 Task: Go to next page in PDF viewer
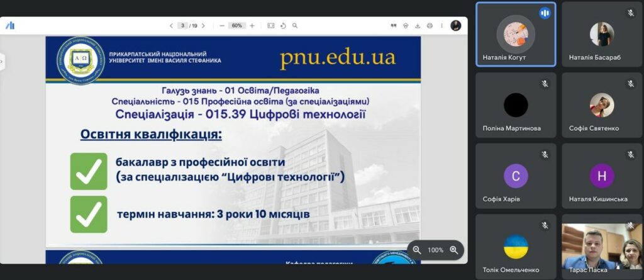coord(204,26)
